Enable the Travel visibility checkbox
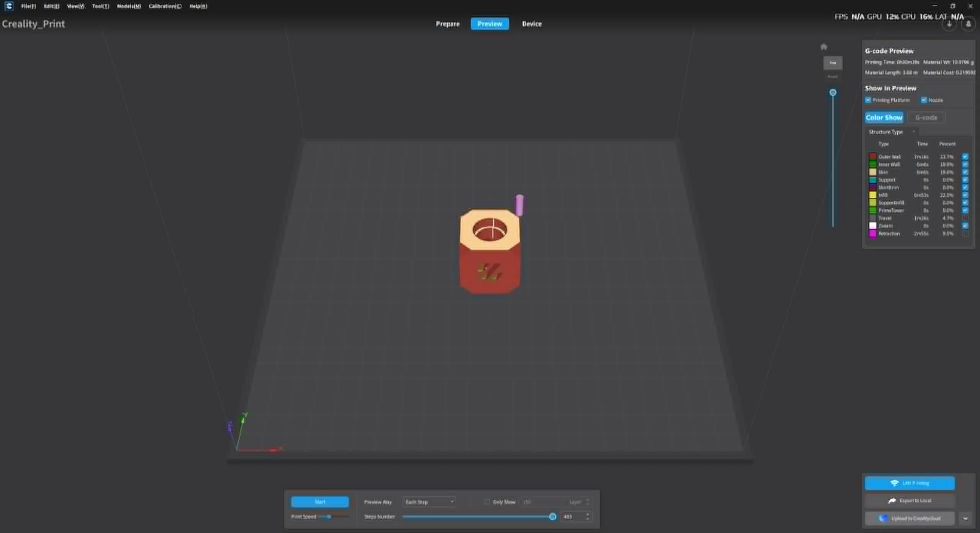The image size is (980, 533). pos(965,218)
